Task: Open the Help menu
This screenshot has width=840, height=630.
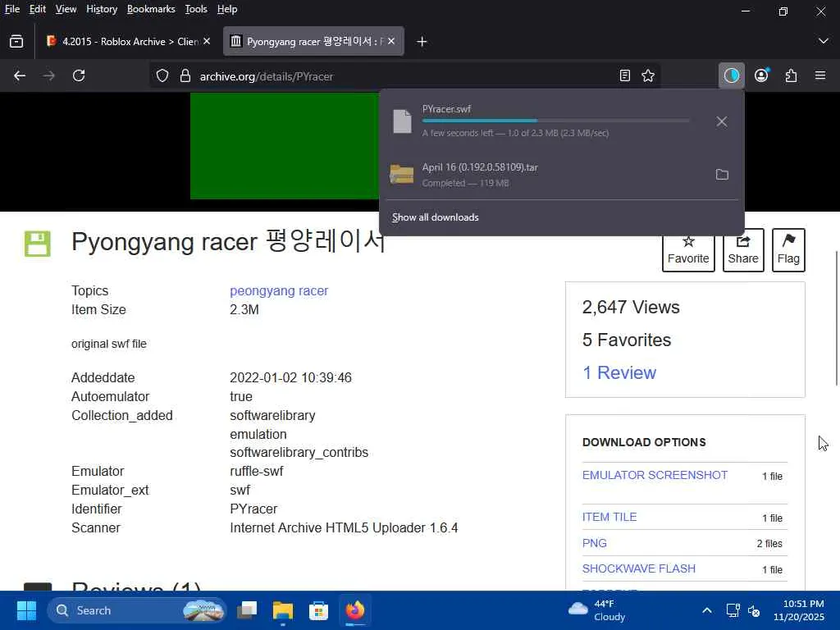Action: pyautogui.click(x=227, y=9)
